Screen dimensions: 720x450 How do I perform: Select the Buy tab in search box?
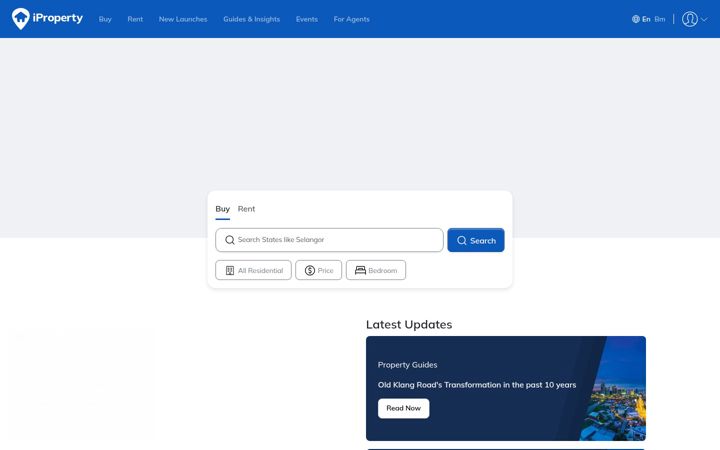click(x=223, y=209)
